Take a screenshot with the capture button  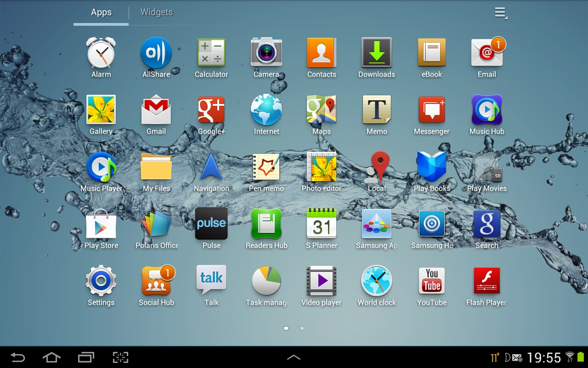click(x=120, y=357)
